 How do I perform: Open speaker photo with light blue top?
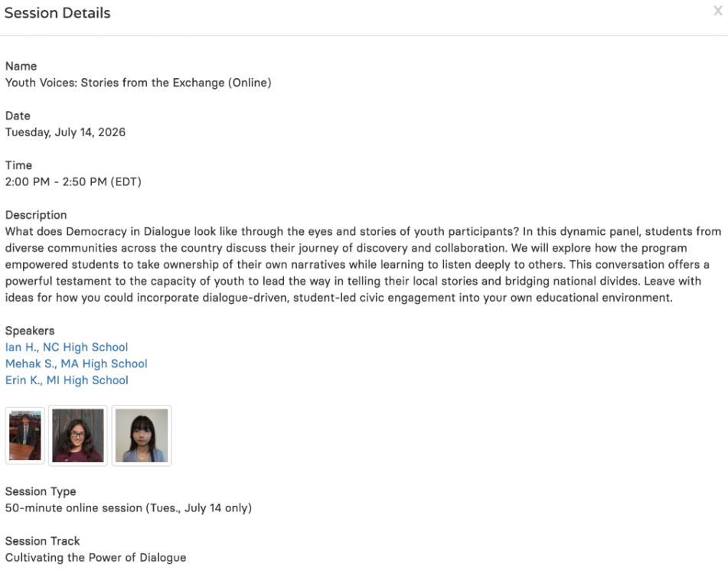142,435
